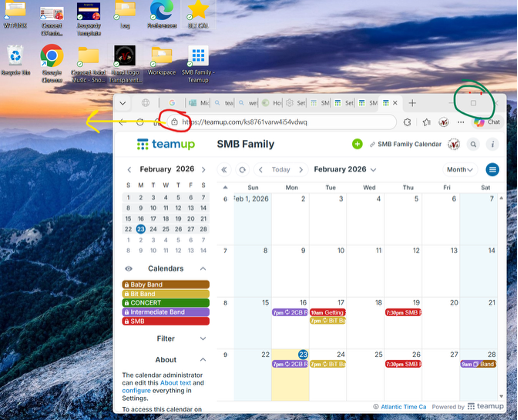The height and width of the screenshot is (420, 518).
Task: Toggle the Baby Band calendar
Action: pyautogui.click(x=166, y=285)
